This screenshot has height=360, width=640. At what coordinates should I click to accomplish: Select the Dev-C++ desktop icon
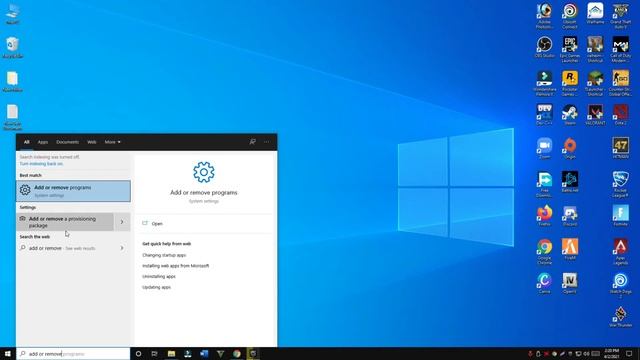coord(544,114)
